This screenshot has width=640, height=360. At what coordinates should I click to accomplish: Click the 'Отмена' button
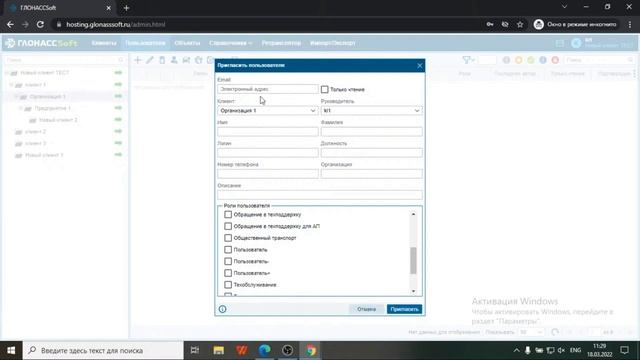tap(366, 309)
